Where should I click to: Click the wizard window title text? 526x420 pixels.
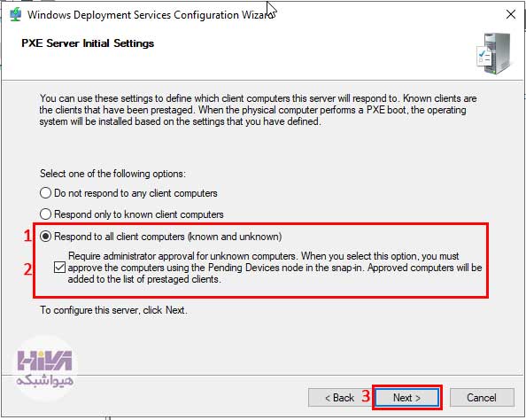click(150, 15)
